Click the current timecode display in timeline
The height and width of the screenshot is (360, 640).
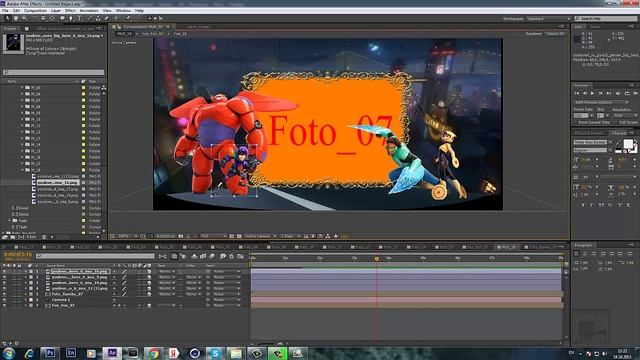coord(18,254)
